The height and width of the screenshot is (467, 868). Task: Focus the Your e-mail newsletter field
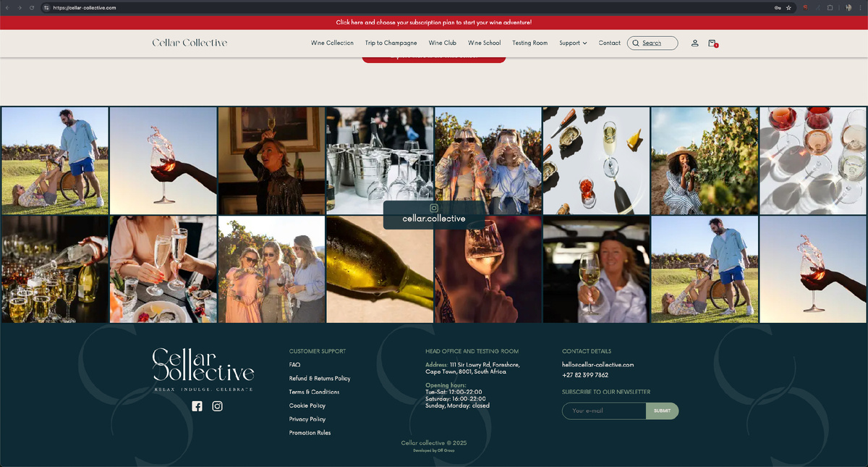(604, 411)
